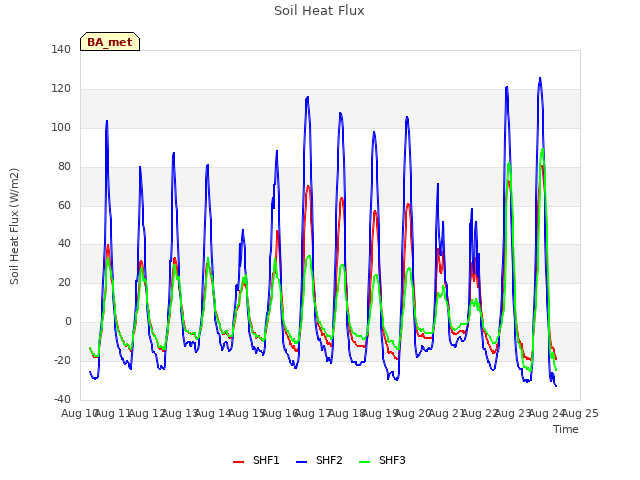The height and width of the screenshot is (480, 640).
Task: Toggle the SHF2 series in the legend
Action: click(x=319, y=460)
